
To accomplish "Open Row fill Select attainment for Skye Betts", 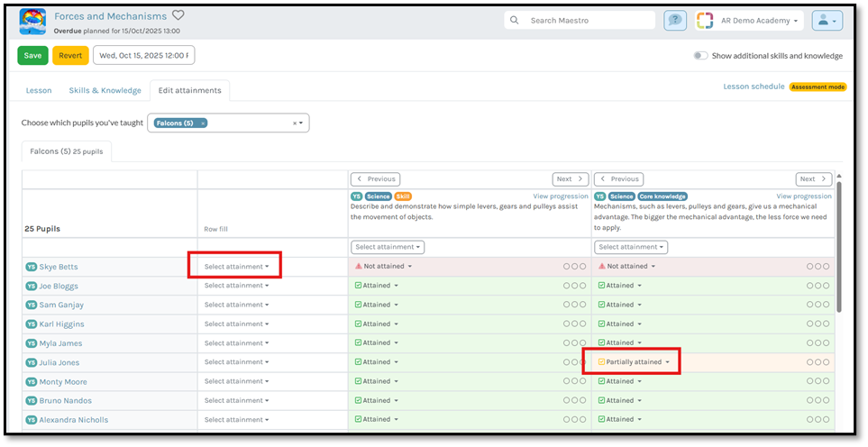I will click(236, 267).
